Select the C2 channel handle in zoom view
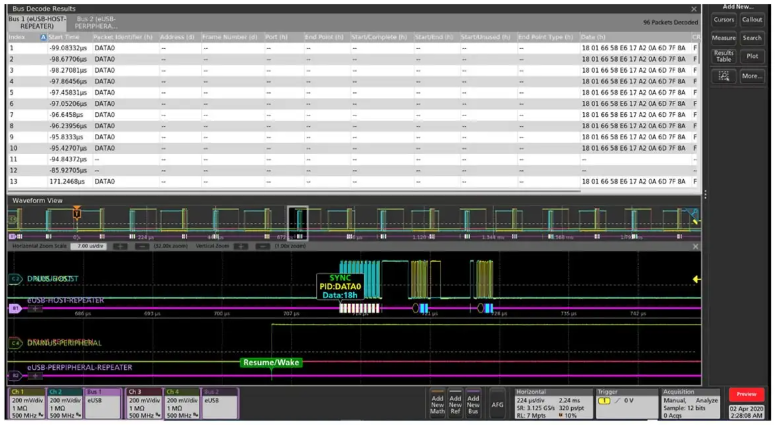Viewport: 775px width, 425px height. pyautogui.click(x=15, y=279)
